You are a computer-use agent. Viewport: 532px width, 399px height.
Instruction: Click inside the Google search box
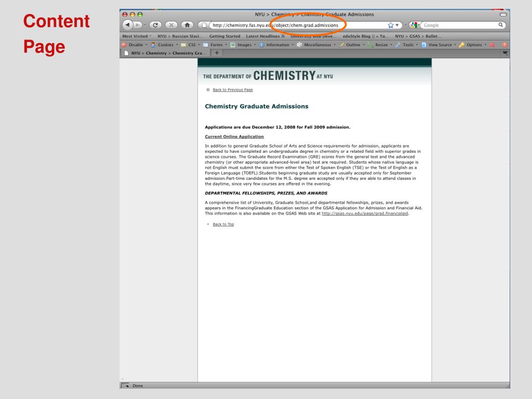coord(460,25)
